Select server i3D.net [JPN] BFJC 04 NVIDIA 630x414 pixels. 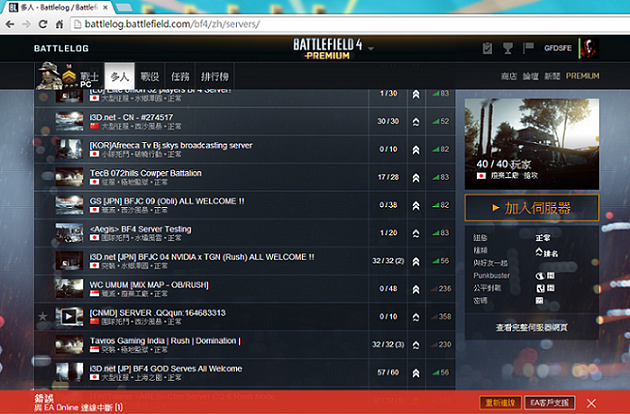tap(244, 261)
